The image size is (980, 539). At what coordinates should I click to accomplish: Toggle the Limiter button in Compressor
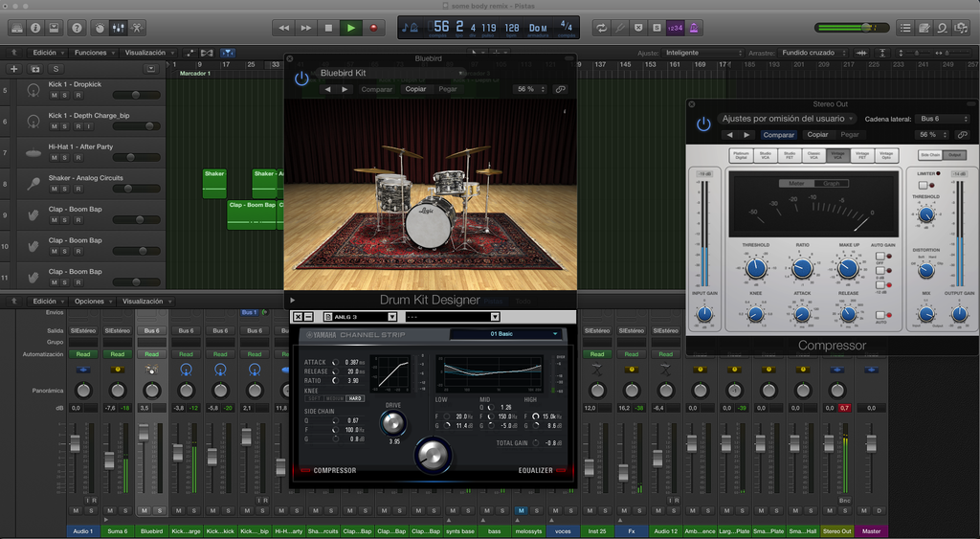pyautogui.click(x=924, y=185)
